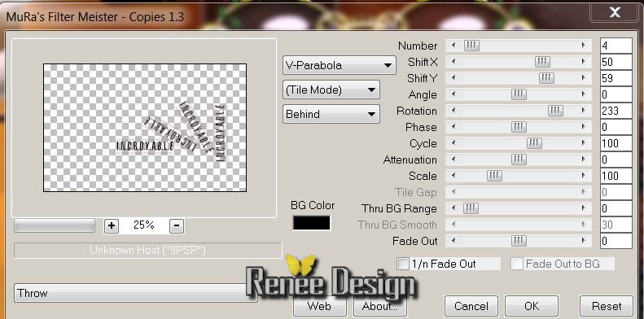Image resolution: width=644 pixels, height=319 pixels.
Task: Click the Rotation value input field
Action: (x=616, y=111)
